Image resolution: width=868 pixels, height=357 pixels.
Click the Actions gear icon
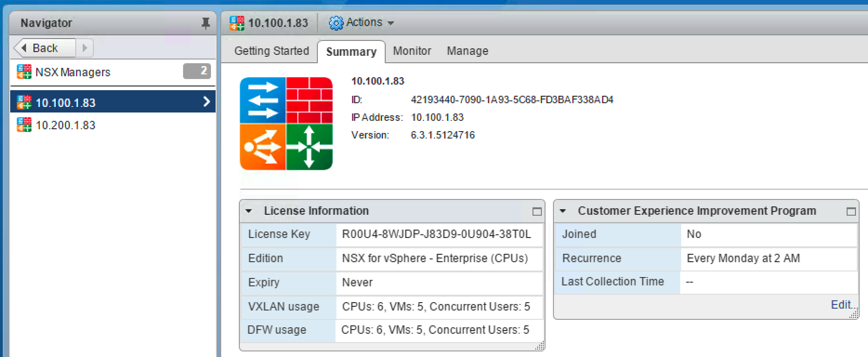point(335,23)
